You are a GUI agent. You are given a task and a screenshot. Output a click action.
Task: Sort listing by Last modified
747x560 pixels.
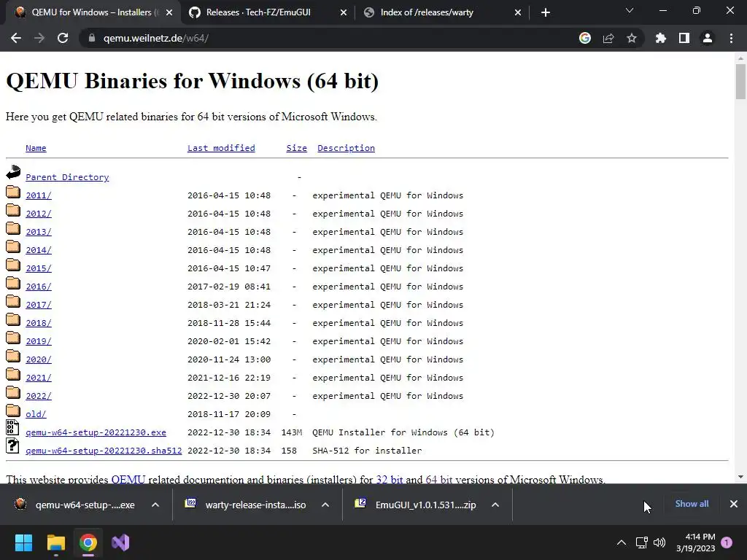click(x=221, y=148)
